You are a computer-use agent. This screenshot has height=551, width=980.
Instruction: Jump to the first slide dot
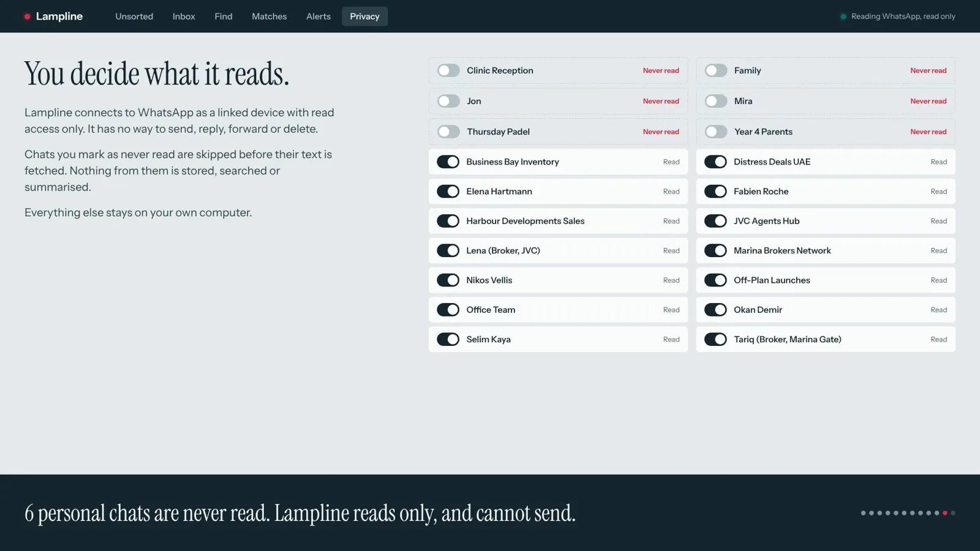click(x=864, y=513)
